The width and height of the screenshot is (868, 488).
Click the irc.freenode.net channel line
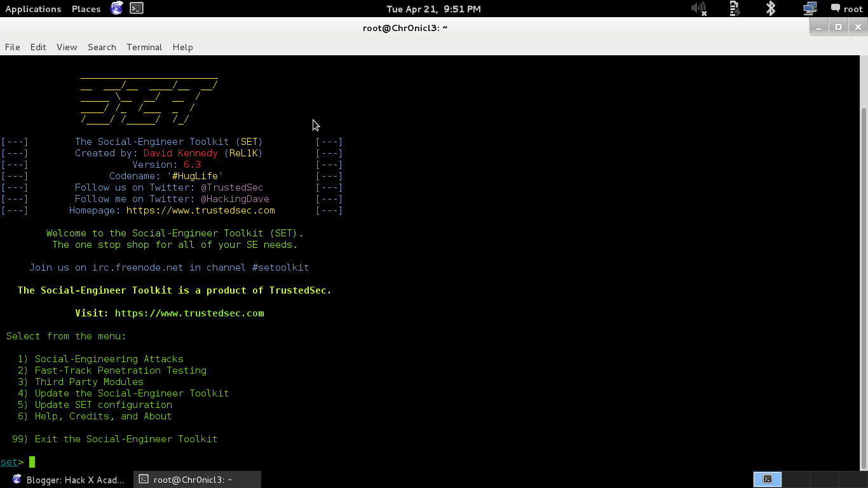pos(169,268)
